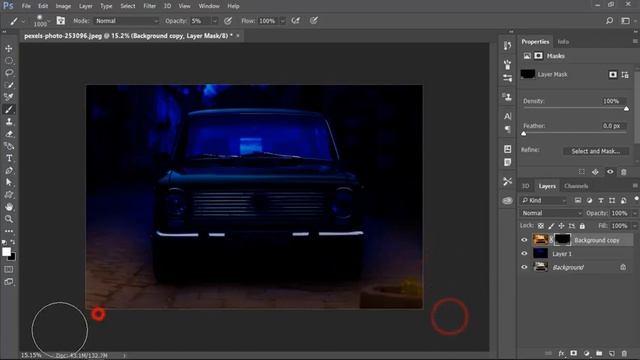Click the add layer mask icon
Viewport: 640px width, 360px height.
573,353
